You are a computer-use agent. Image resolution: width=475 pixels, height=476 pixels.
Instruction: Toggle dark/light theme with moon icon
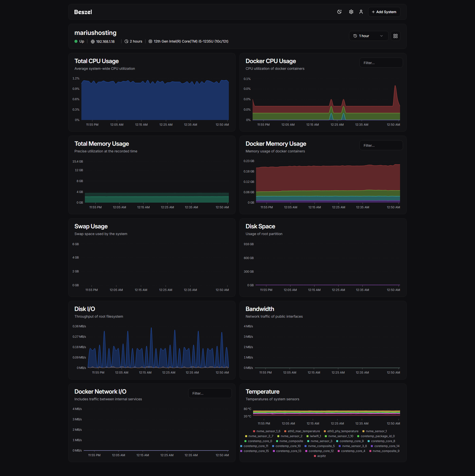tap(339, 12)
